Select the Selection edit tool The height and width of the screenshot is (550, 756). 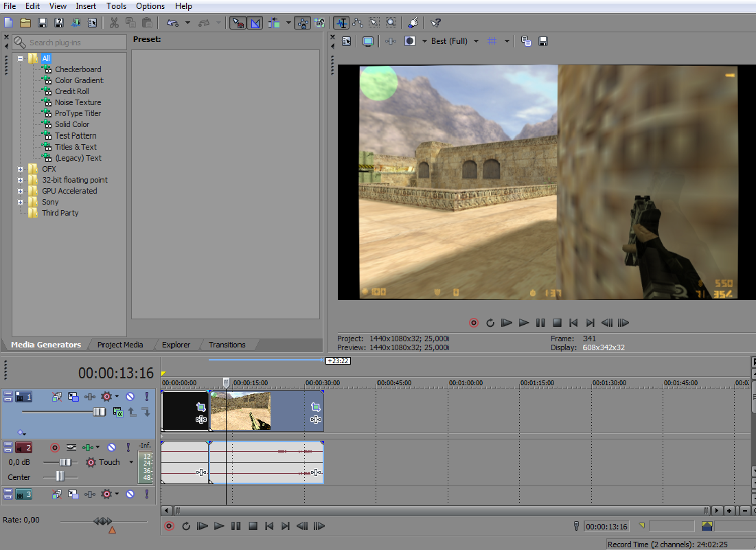coord(374,23)
